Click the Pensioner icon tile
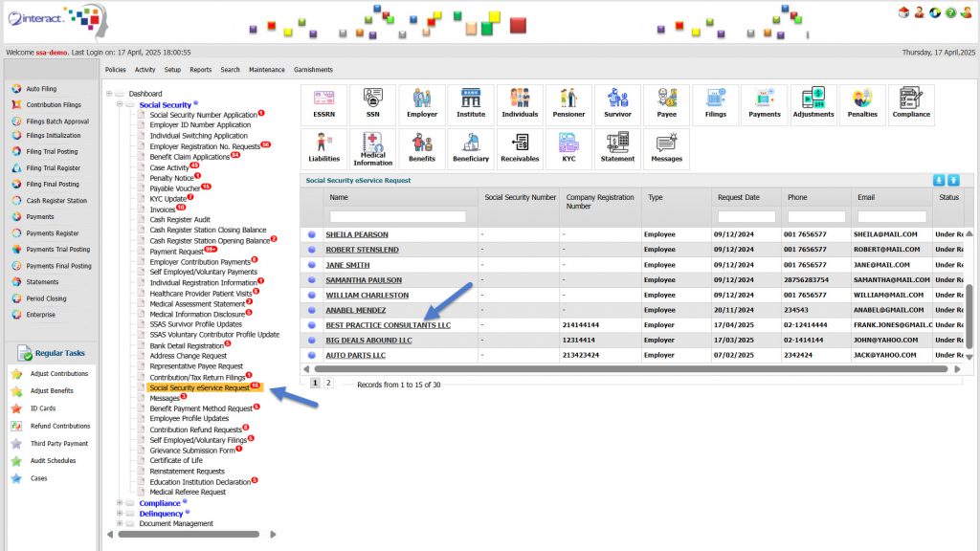The height and width of the screenshot is (551, 980). 568,104
